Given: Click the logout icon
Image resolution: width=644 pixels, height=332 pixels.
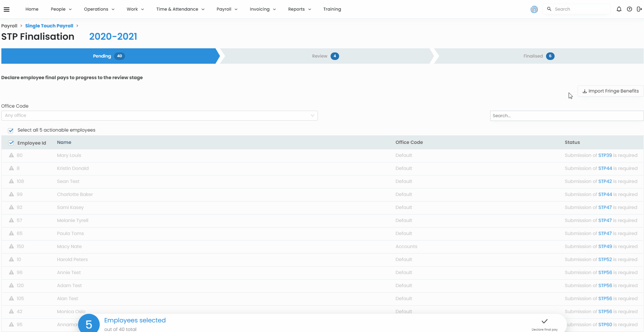Looking at the screenshot, I should coord(639,9).
